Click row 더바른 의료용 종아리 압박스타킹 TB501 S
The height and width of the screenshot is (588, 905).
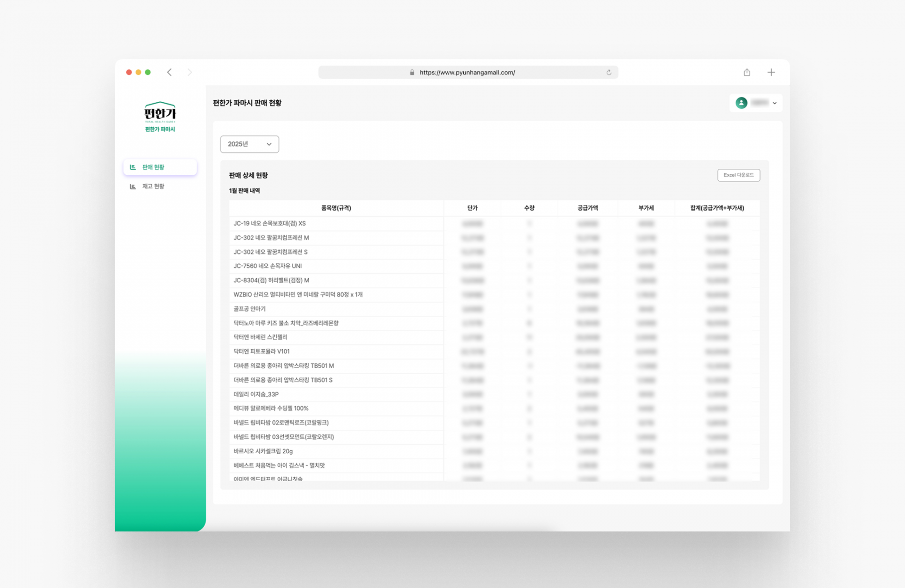tap(494, 380)
